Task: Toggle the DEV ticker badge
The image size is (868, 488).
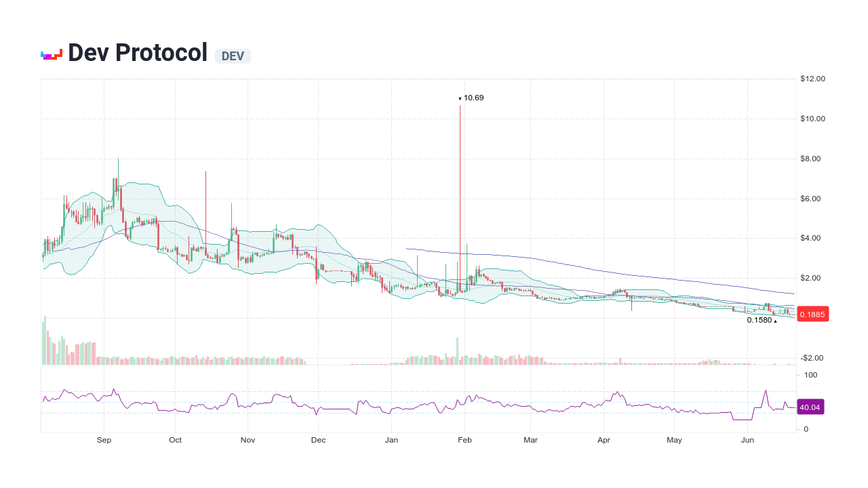Action: pos(233,56)
